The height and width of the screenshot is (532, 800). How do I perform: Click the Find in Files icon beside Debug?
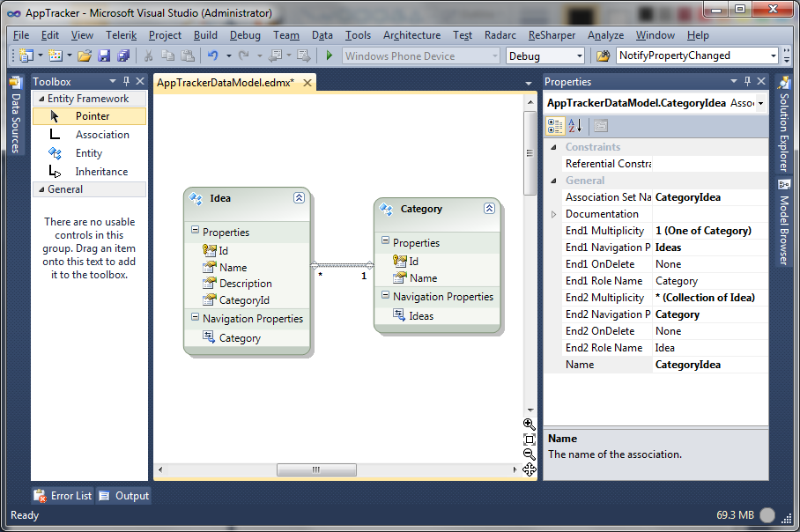603,55
